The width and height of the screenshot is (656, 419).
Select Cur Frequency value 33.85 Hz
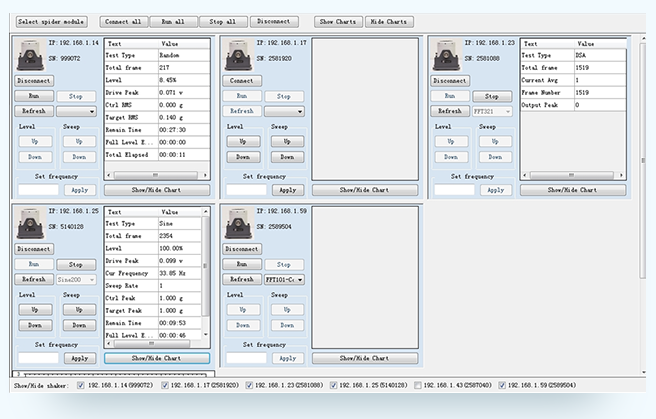point(173,273)
